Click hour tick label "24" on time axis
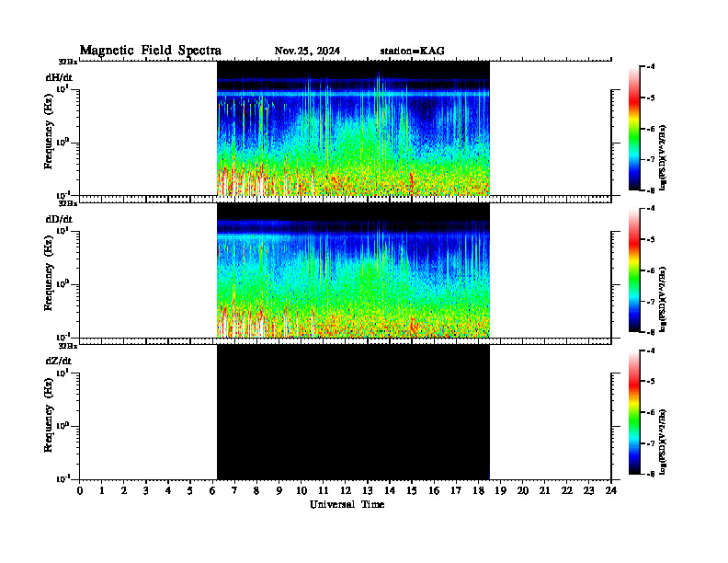This screenshot has width=728, height=563. [611, 491]
